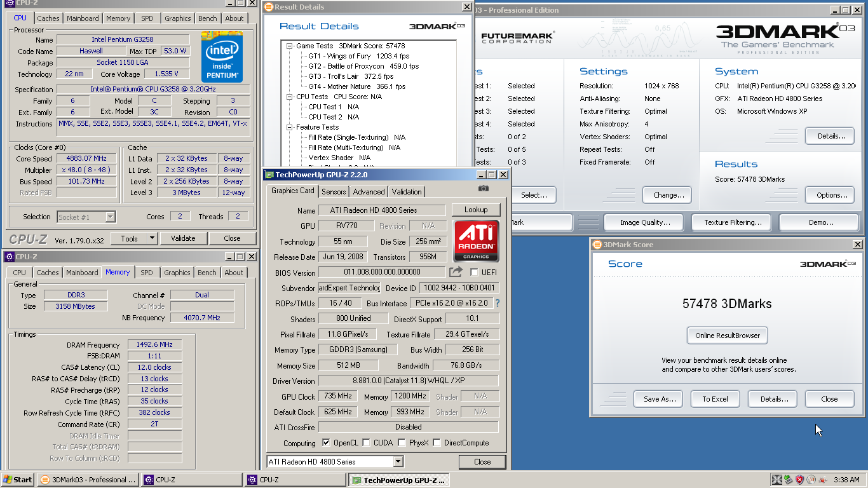Open About tab in top CPU-Z window
Viewport: 868px width, 488px height.
[x=234, y=18]
